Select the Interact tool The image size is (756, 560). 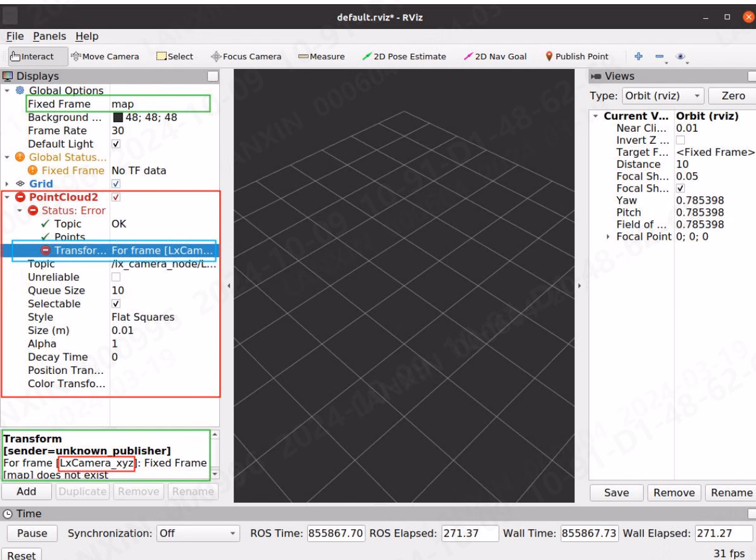33,56
